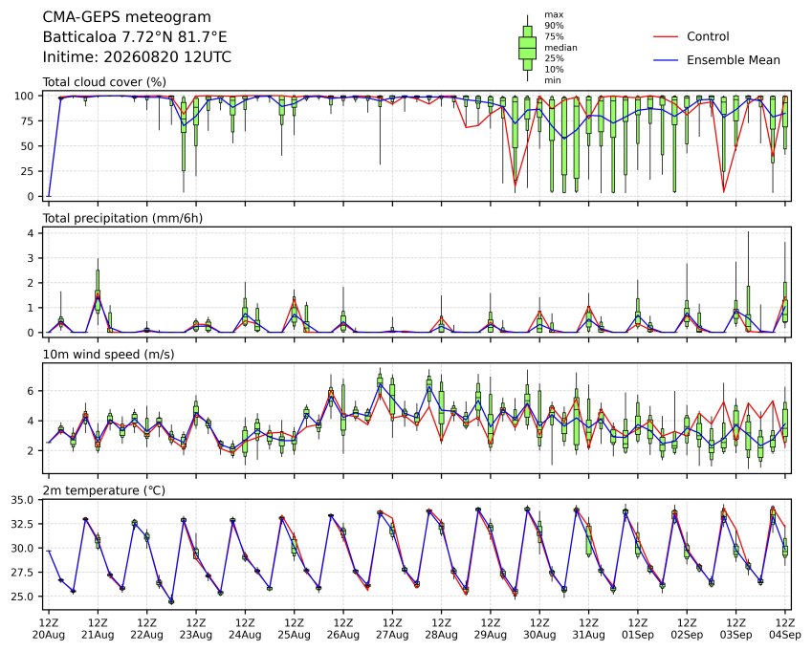Click the "12Z 03Sep" time axis label

pos(735,629)
